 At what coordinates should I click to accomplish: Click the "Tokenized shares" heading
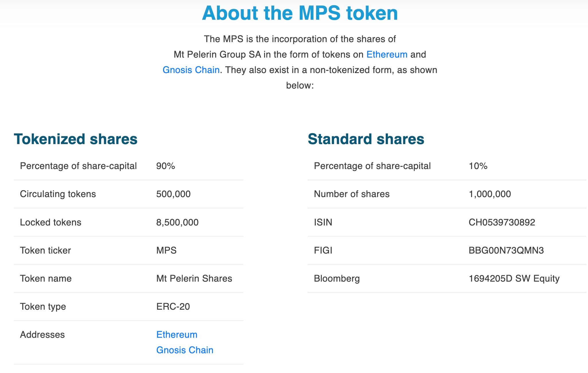76,139
